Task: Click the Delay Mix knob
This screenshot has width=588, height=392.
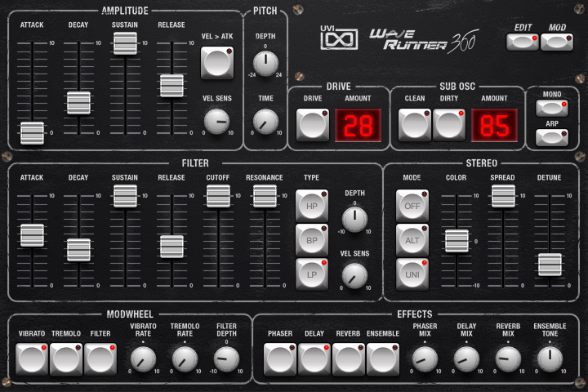Action: tap(466, 359)
